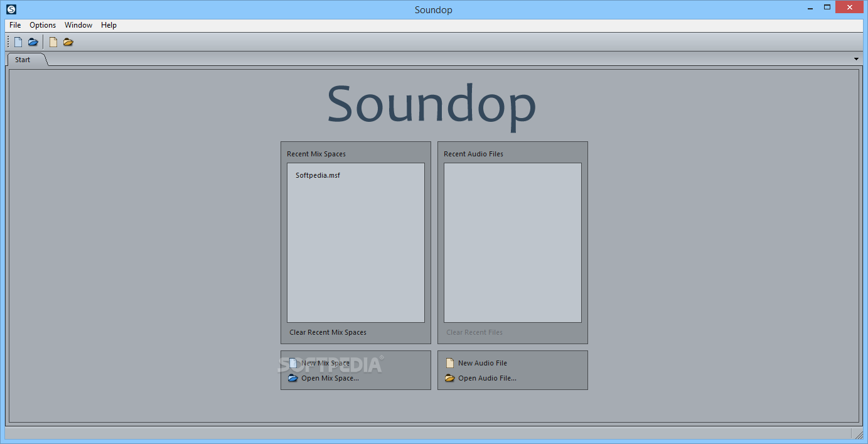The height and width of the screenshot is (444, 868).
Task: Click the Open Mix Space... link
Action: pyautogui.click(x=330, y=378)
